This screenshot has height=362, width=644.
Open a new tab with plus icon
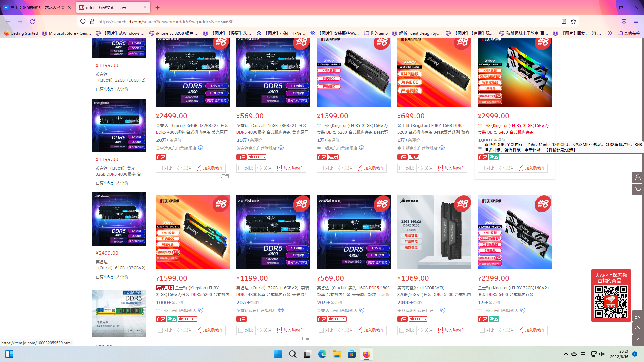point(158,7)
